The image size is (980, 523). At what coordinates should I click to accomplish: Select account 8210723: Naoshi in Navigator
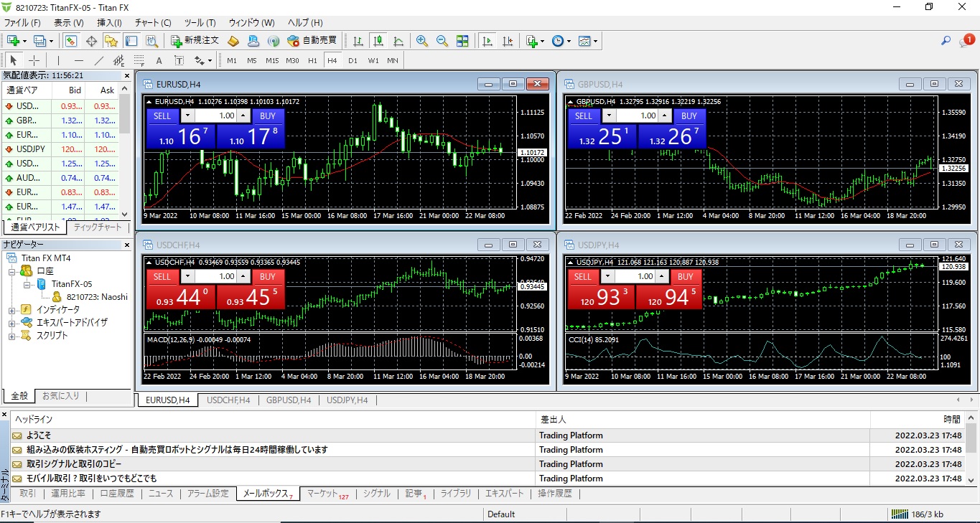click(97, 296)
